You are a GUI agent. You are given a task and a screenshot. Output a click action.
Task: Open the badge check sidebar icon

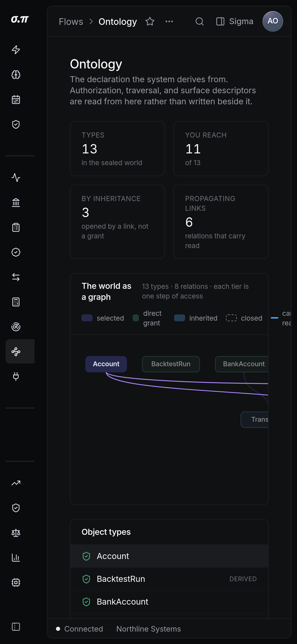coord(16,252)
